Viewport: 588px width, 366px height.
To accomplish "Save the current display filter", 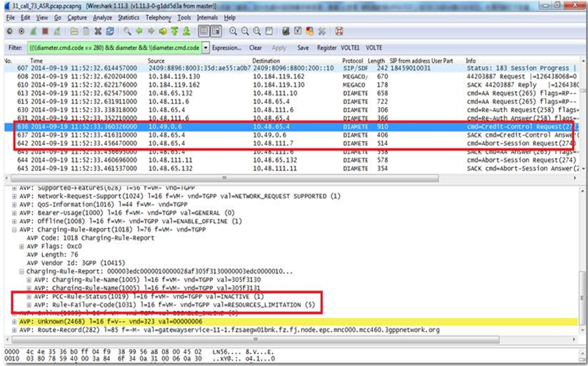I will click(x=303, y=48).
